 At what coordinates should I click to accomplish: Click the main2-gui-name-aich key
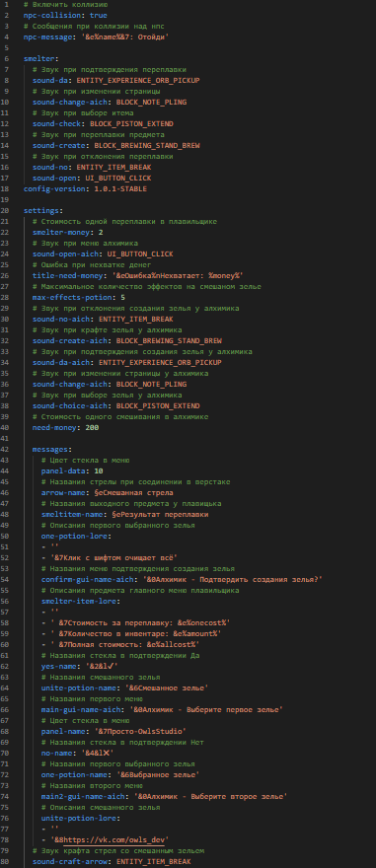[85, 797]
